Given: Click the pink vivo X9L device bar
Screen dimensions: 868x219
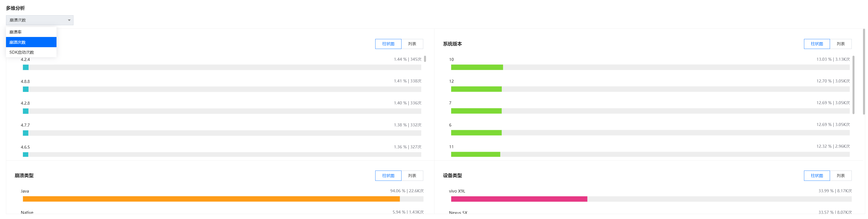Looking at the screenshot, I should coord(519,199).
